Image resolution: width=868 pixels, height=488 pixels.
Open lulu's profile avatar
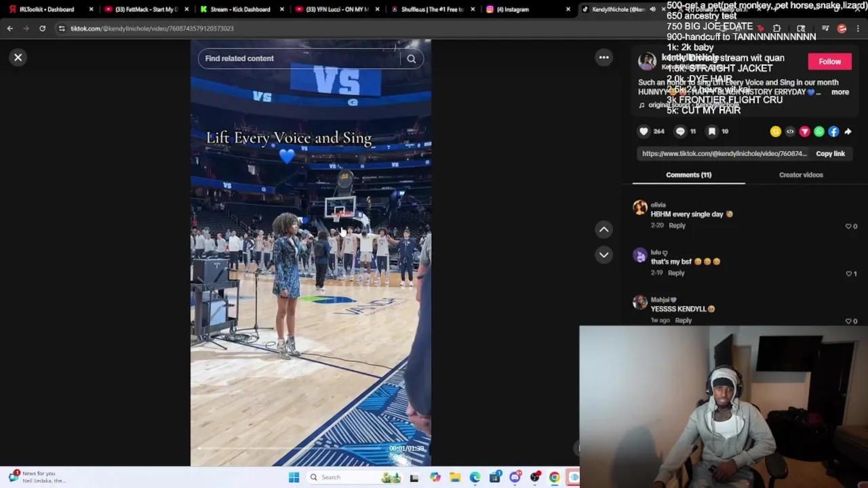click(x=639, y=255)
